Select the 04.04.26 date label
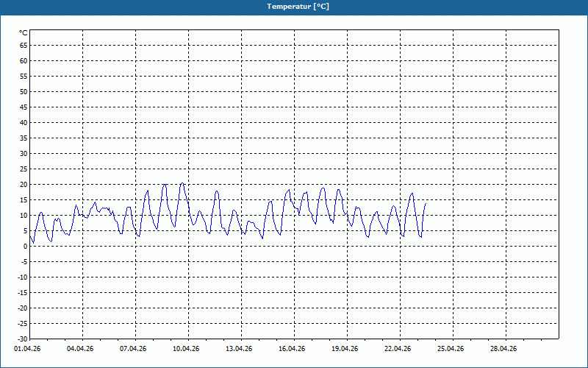 click(80, 349)
